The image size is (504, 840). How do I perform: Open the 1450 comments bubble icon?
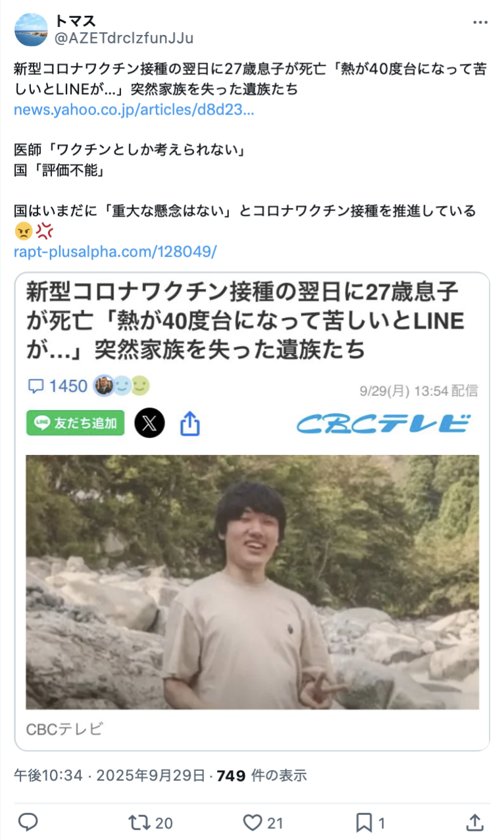point(36,386)
